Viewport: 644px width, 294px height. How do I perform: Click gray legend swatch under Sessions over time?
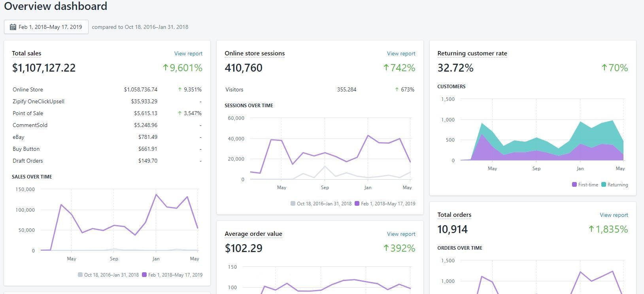tap(293, 204)
